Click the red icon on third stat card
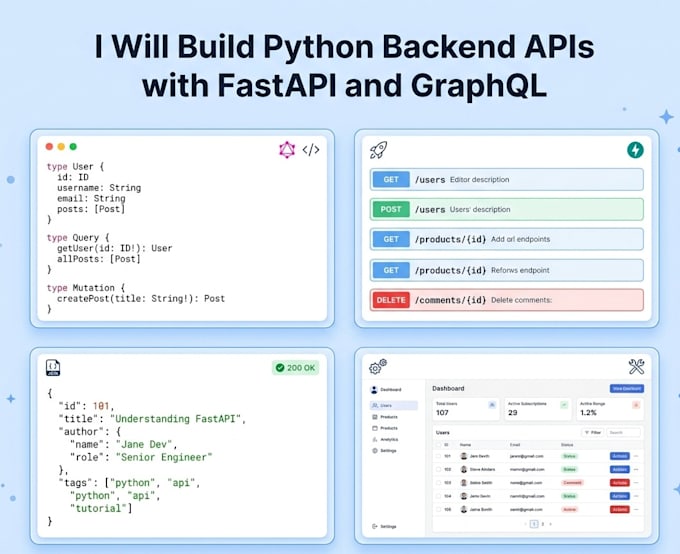The width and height of the screenshot is (680, 554). click(636, 405)
